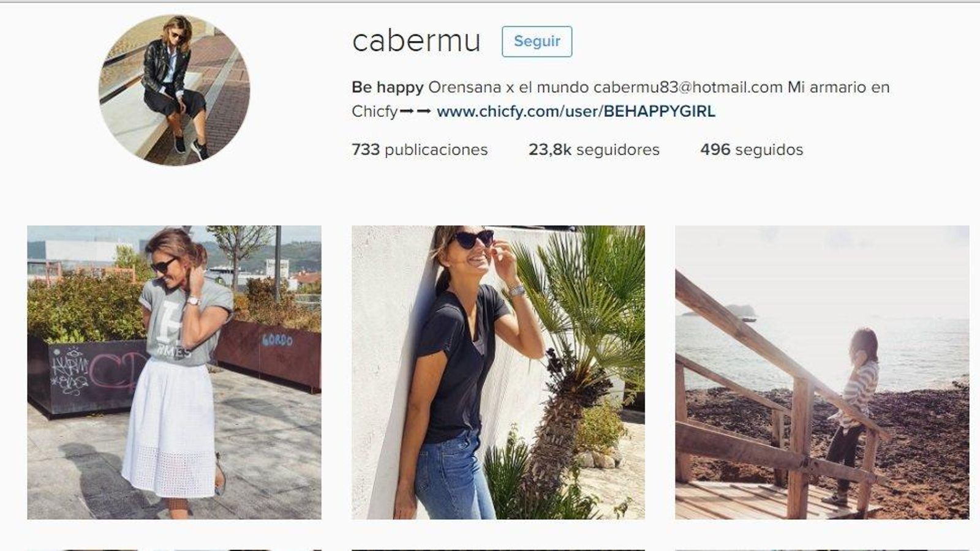Open the chicfy.com/user/BEHAPPYGIRL link
The image size is (980, 551).
point(576,111)
